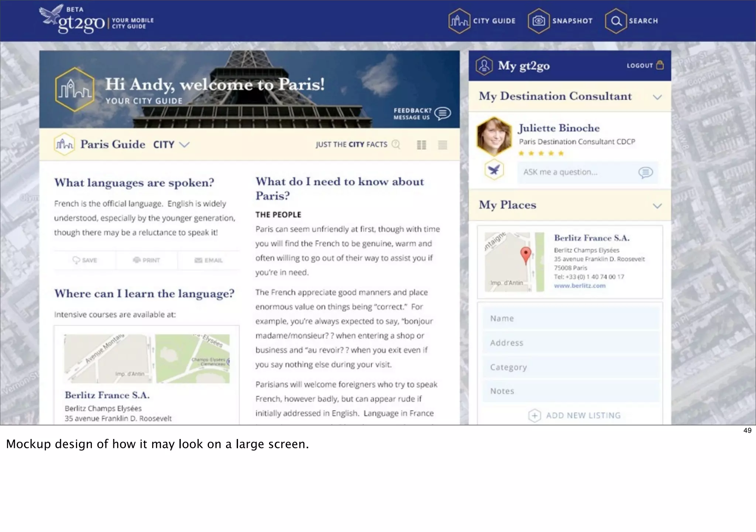The image size is (756, 532).
Task: Click Email under languages section
Action: coord(209,260)
